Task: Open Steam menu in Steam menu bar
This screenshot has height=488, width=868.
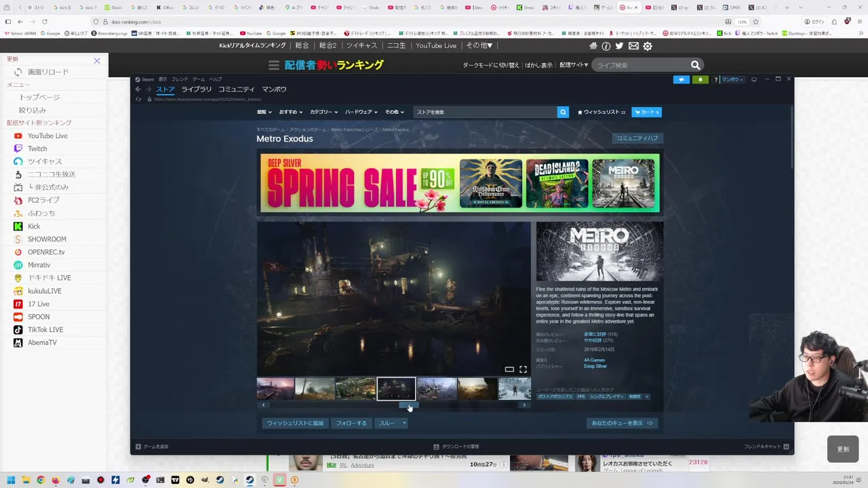Action: pyautogui.click(x=144, y=79)
